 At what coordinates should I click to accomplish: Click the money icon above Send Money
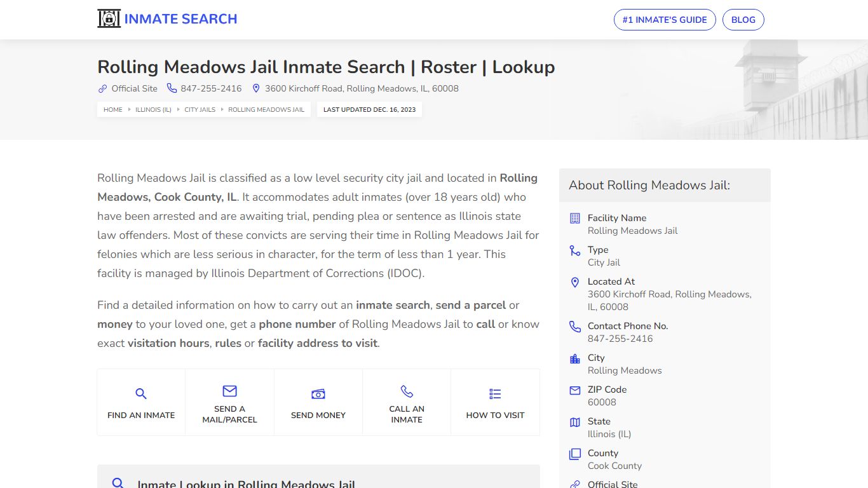click(x=318, y=394)
